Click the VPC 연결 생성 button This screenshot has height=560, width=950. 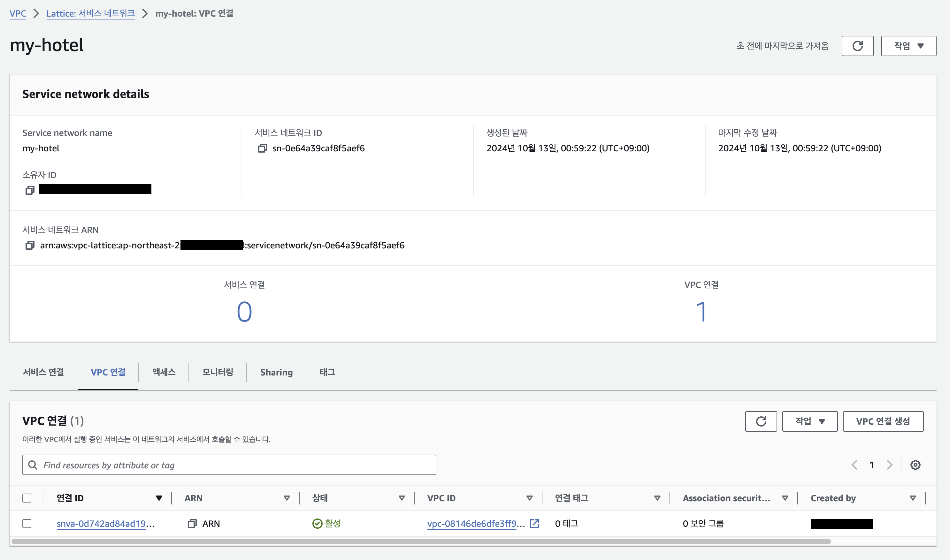(883, 421)
